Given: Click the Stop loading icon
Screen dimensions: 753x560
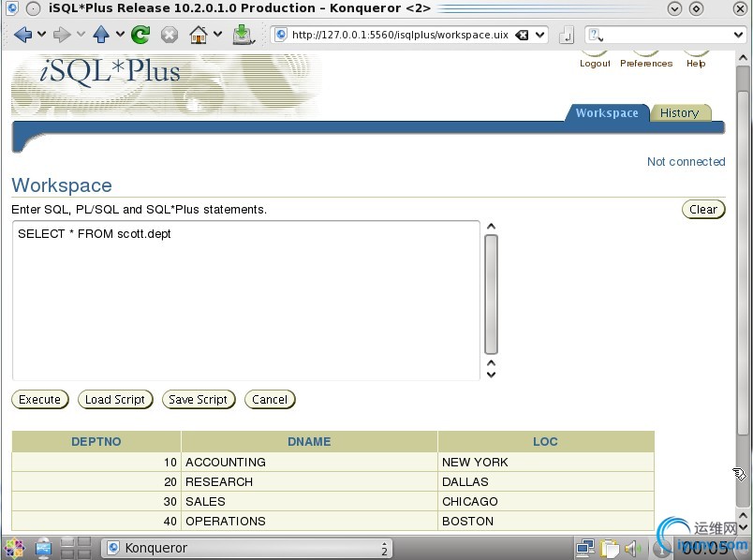Looking at the screenshot, I should [169, 35].
